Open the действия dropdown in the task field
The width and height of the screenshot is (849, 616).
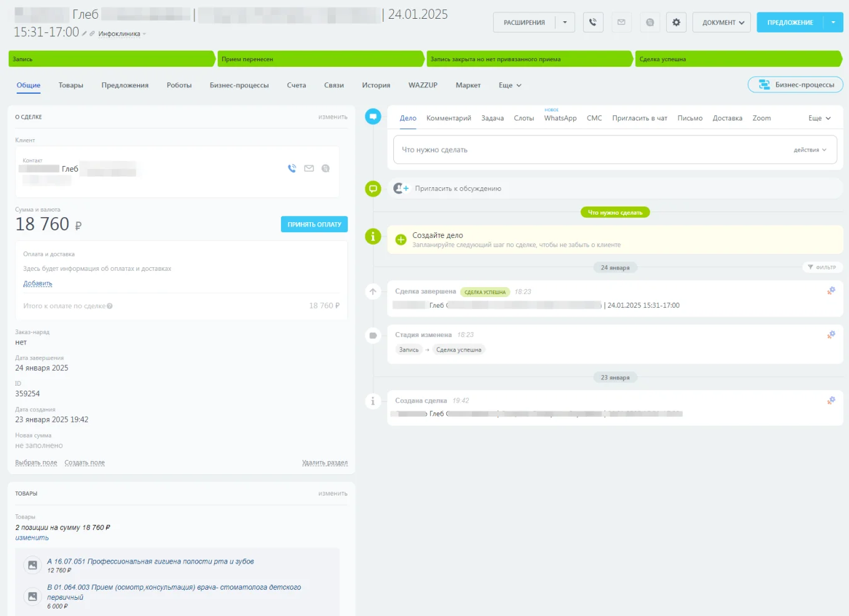(x=810, y=150)
